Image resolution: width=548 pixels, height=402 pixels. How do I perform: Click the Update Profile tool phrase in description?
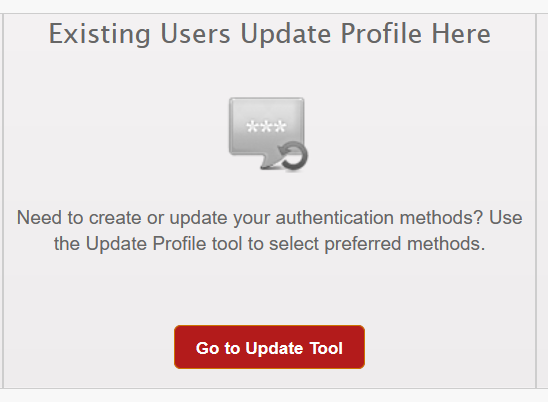164,244
